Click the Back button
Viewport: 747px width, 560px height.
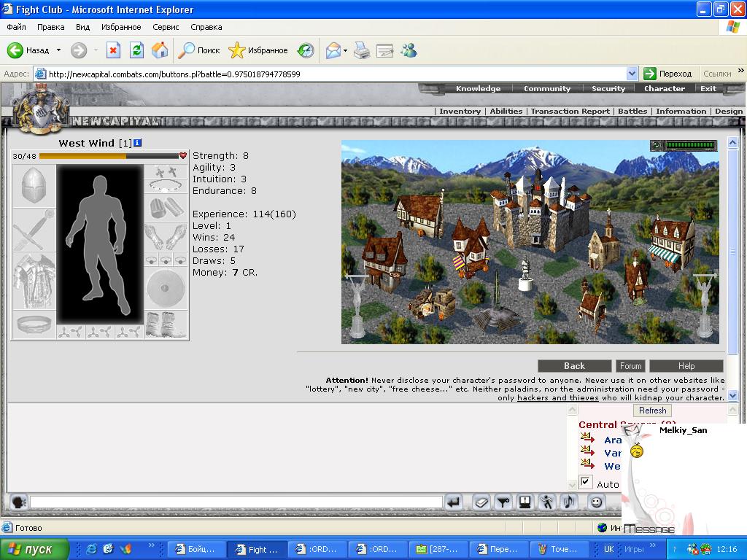575,366
